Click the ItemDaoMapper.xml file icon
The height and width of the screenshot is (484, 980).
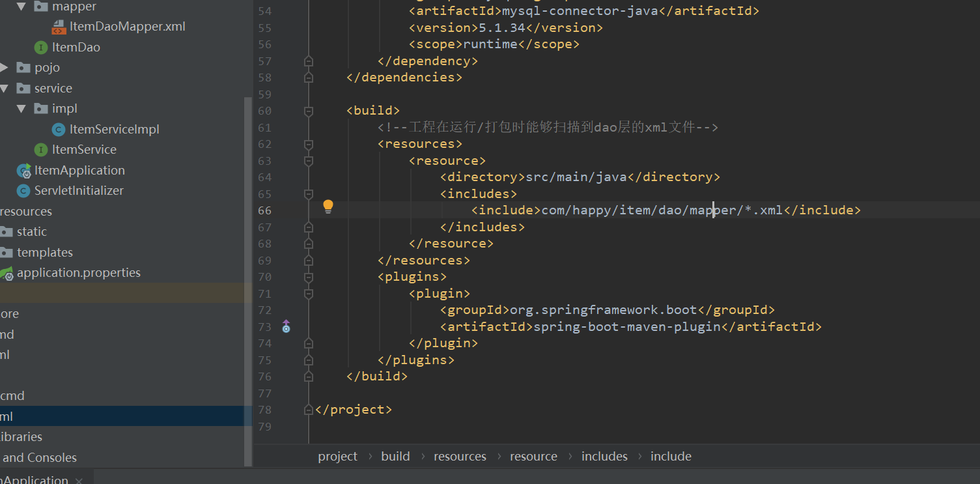(x=59, y=27)
